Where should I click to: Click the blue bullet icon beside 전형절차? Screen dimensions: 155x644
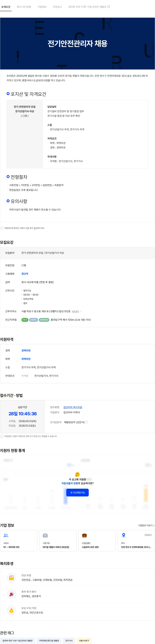(8, 177)
